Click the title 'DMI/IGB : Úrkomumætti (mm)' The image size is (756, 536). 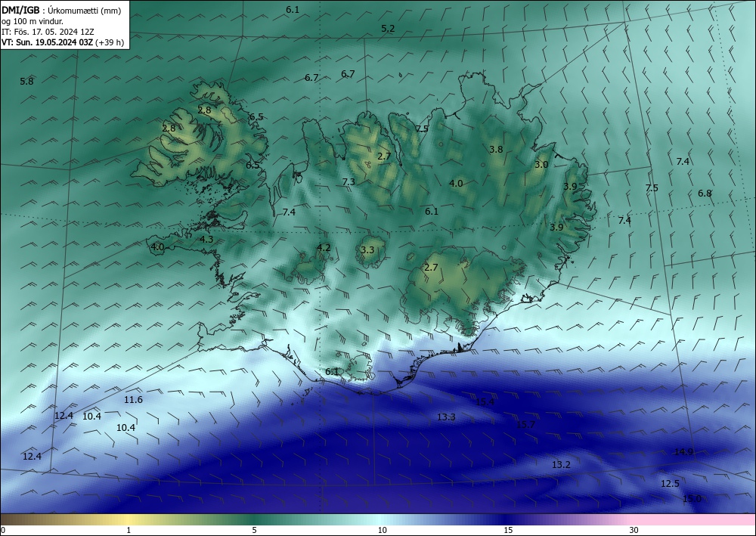[x=61, y=10]
